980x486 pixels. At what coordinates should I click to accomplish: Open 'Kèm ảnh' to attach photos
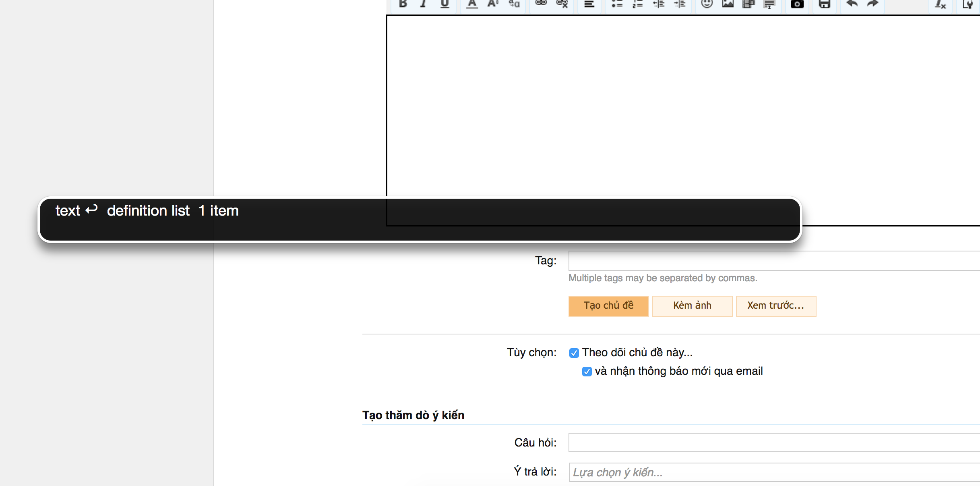(x=692, y=305)
